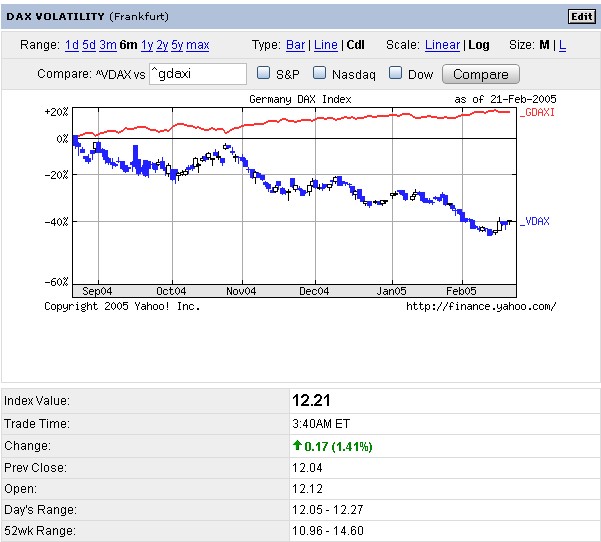Show the max range chart
601x542 pixels.
(198, 45)
